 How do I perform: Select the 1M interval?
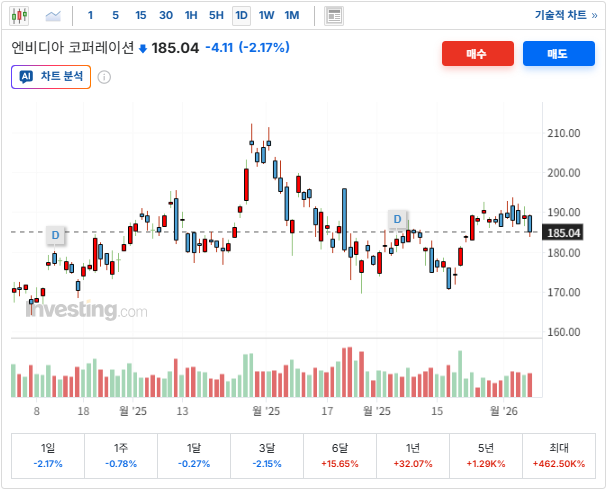pos(292,15)
